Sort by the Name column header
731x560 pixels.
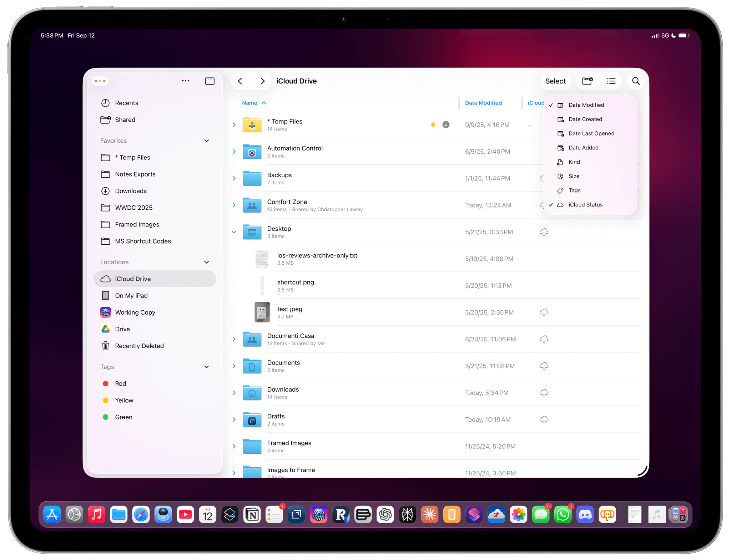pyautogui.click(x=249, y=103)
